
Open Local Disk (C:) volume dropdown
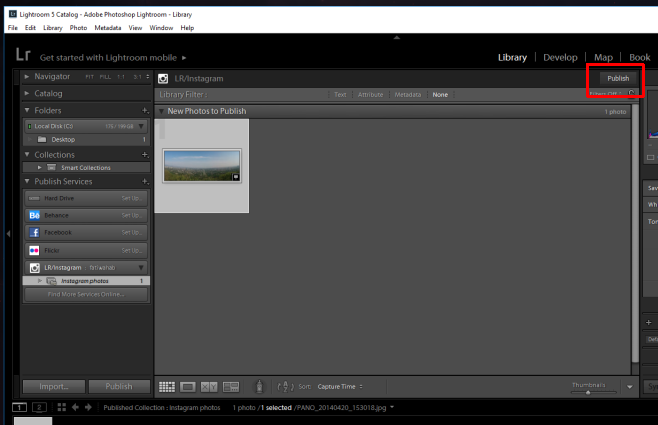[141, 126]
